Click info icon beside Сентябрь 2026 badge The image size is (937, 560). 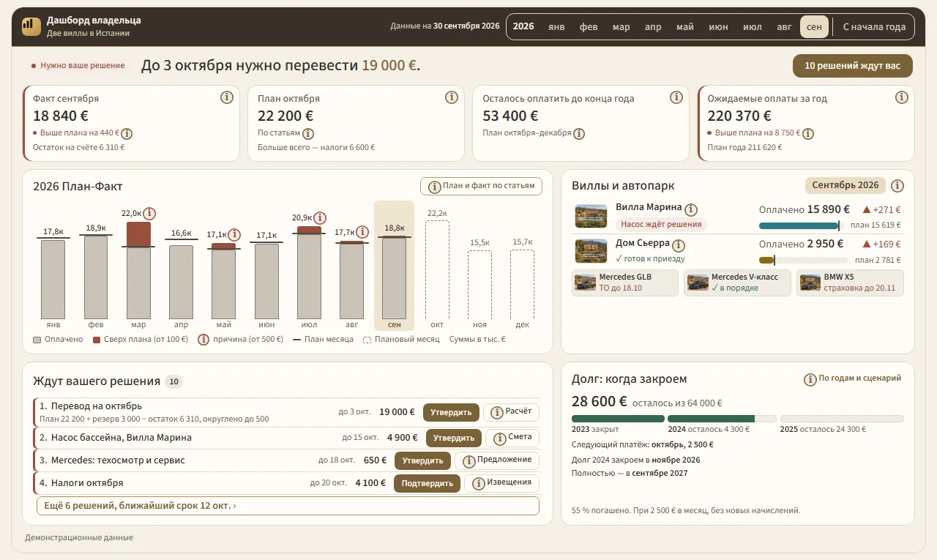point(897,185)
